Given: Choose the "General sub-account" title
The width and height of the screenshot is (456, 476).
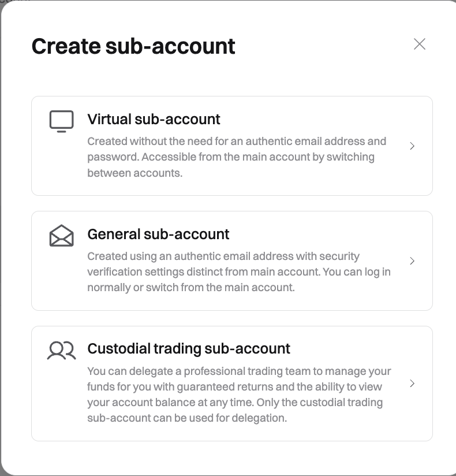Looking at the screenshot, I should (158, 234).
